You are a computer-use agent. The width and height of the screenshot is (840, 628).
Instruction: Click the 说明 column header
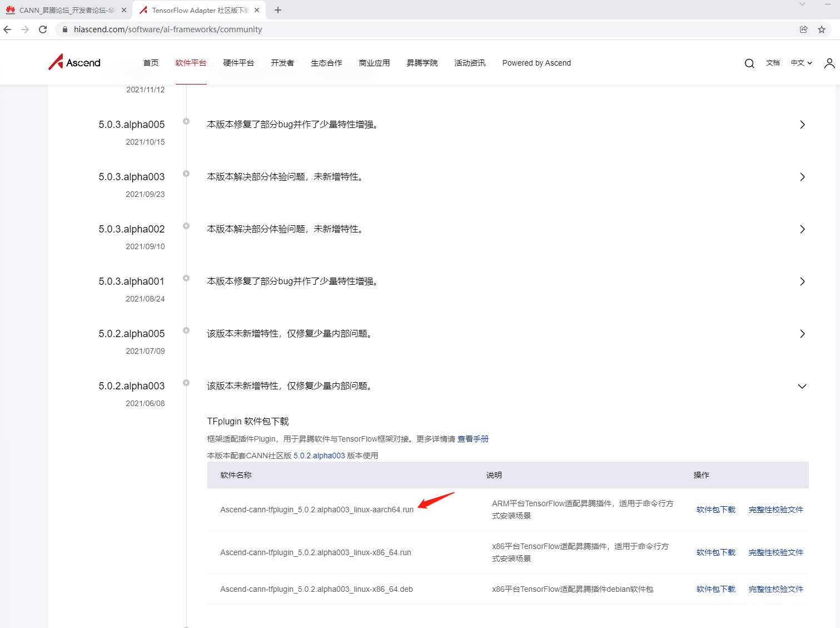[494, 475]
